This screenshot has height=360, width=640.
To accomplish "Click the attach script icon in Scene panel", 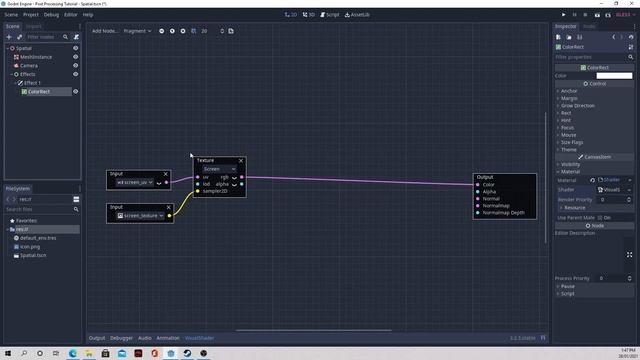I will (76, 37).
